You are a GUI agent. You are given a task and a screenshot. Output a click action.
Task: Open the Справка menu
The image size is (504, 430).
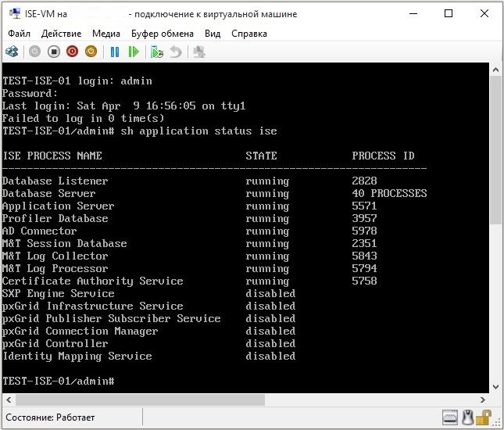[x=249, y=34]
